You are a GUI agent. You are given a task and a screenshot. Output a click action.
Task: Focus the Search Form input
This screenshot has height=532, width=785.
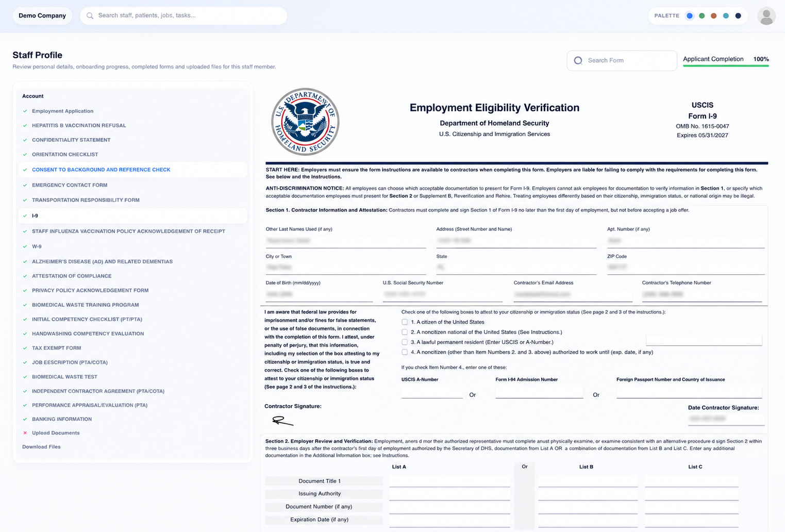coord(622,60)
